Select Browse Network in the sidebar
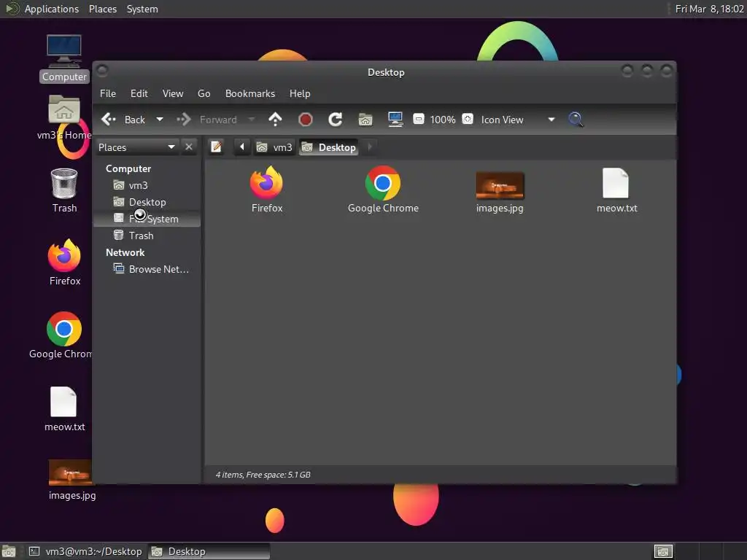This screenshot has height=560, width=747. coord(147,269)
